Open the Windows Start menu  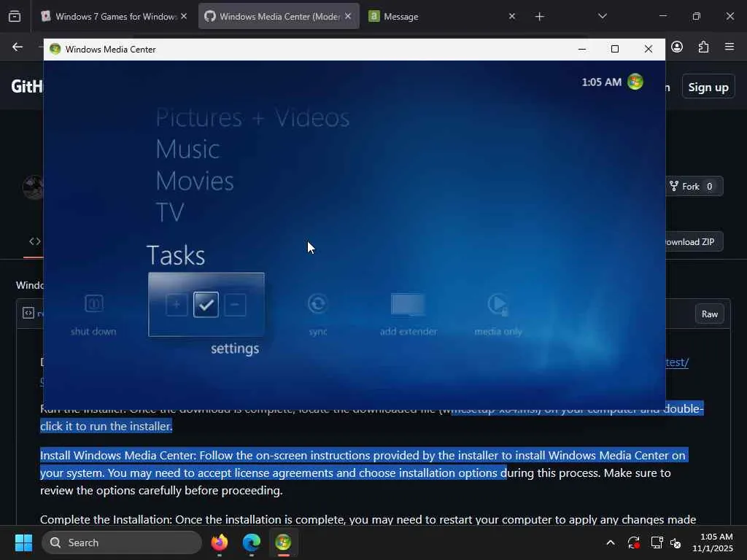click(23, 542)
